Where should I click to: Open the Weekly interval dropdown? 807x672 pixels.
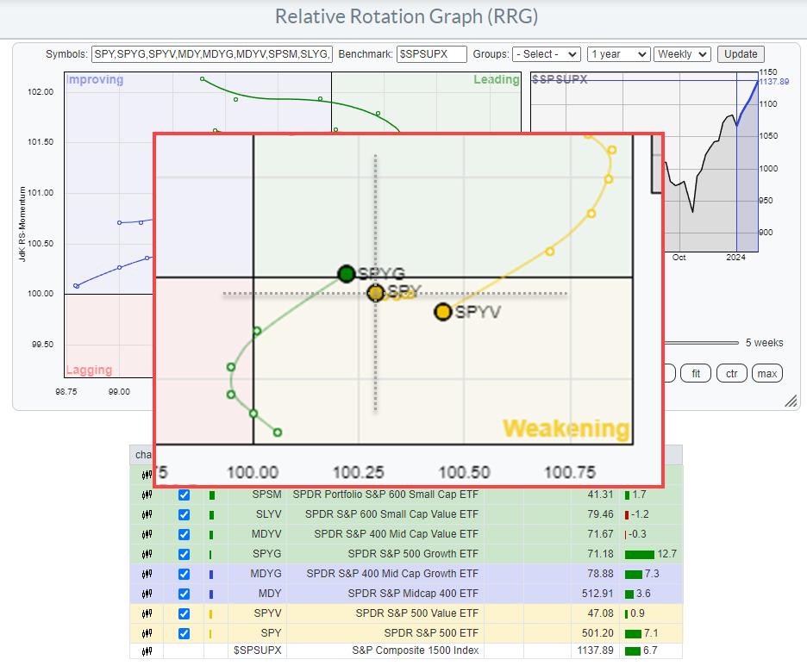[682, 53]
